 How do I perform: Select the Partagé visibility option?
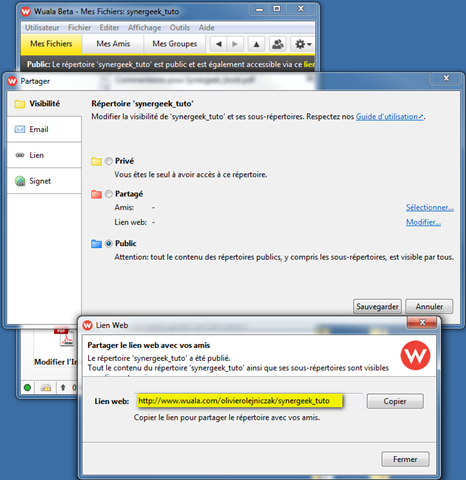[109, 194]
